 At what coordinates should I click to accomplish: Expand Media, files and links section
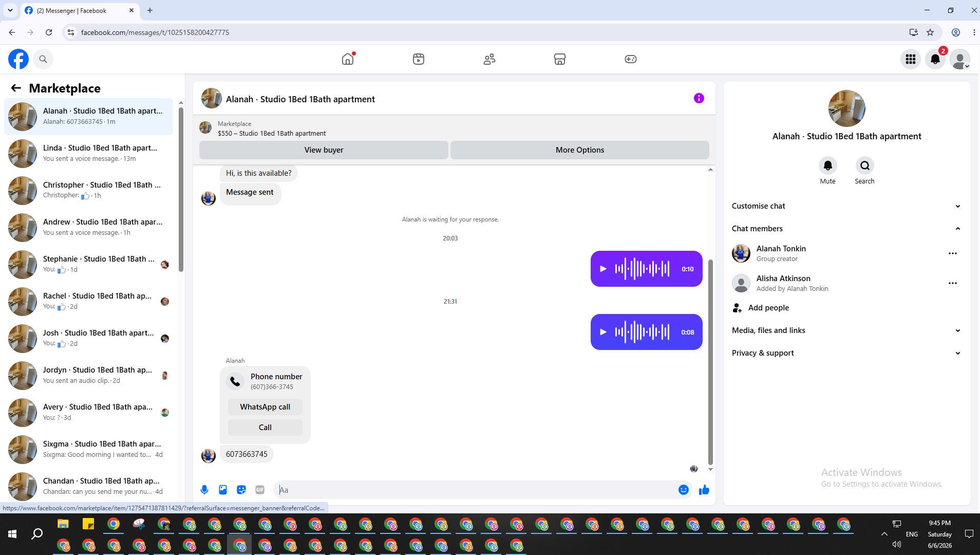coord(846,330)
